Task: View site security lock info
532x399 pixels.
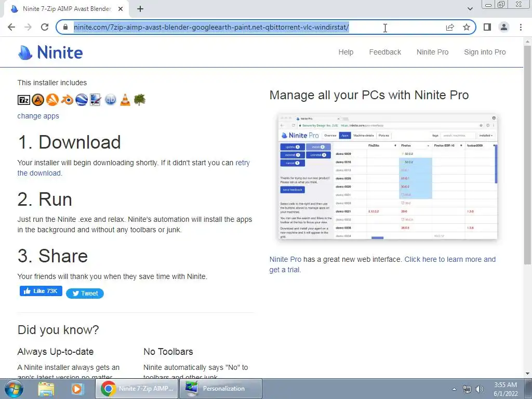Action: pyautogui.click(x=65, y=27)
